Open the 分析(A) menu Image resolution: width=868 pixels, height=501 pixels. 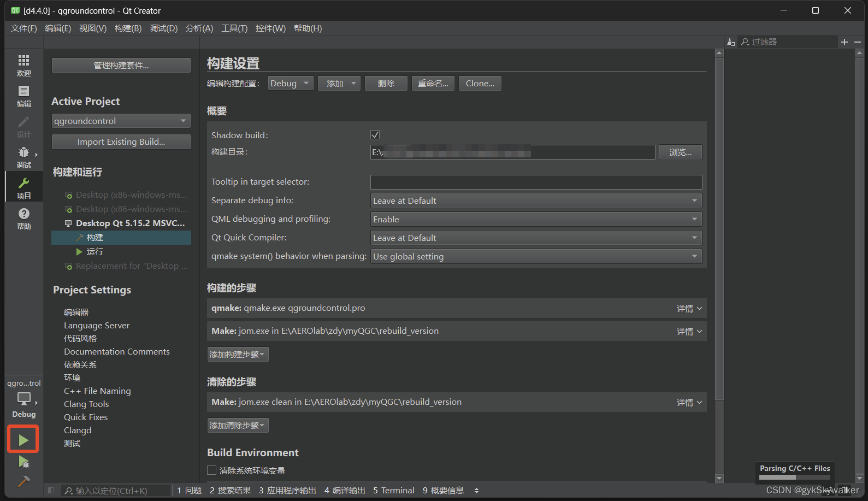pyautogui.click(x=199, y=28)
